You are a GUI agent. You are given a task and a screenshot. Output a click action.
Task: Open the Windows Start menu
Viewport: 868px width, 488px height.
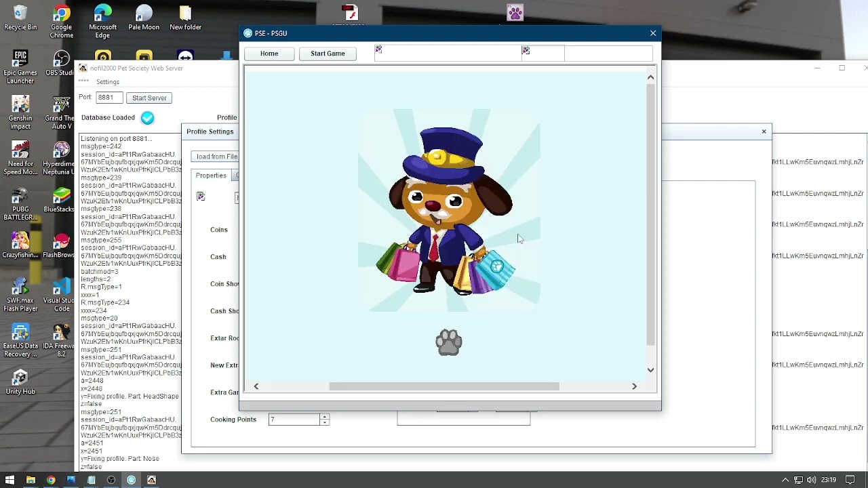(x=9, y=480)
